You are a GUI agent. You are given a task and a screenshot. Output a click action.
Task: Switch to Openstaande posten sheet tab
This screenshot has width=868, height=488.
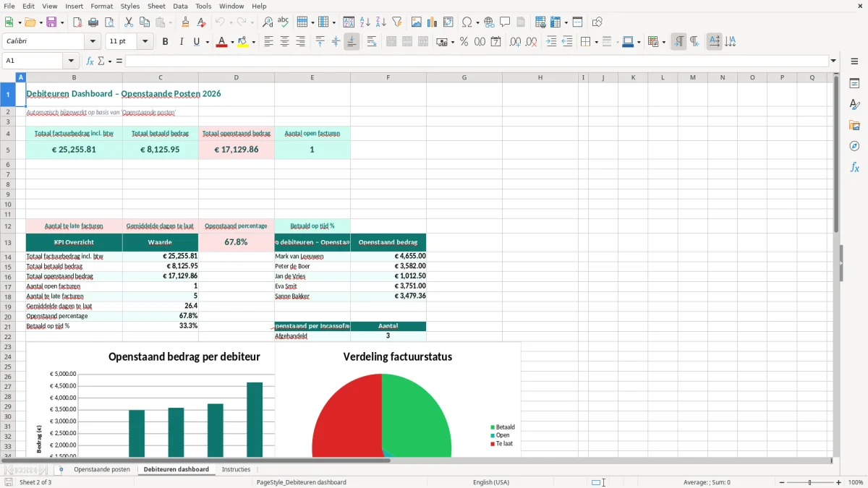pyautogui.click(x=102, y=470)
